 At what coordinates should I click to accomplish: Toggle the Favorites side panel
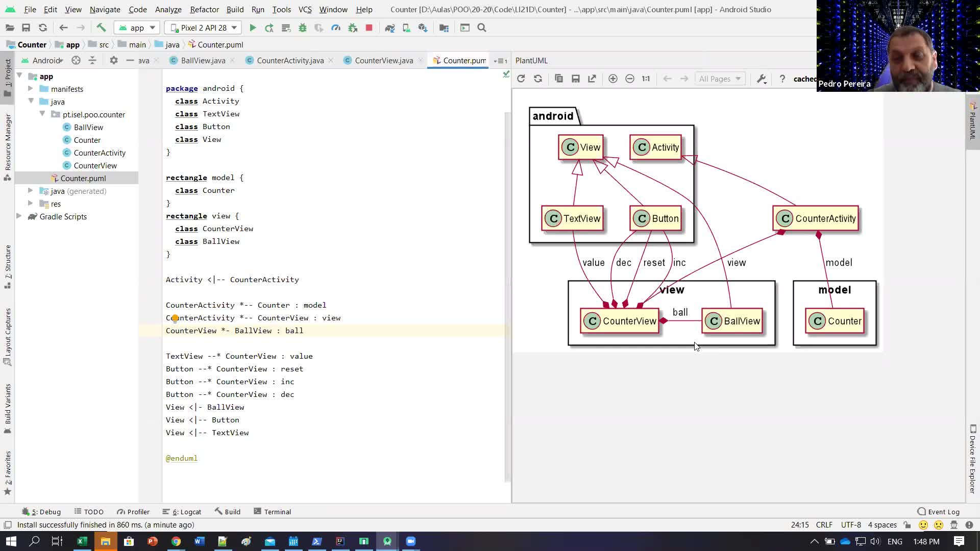click(8, 472)
